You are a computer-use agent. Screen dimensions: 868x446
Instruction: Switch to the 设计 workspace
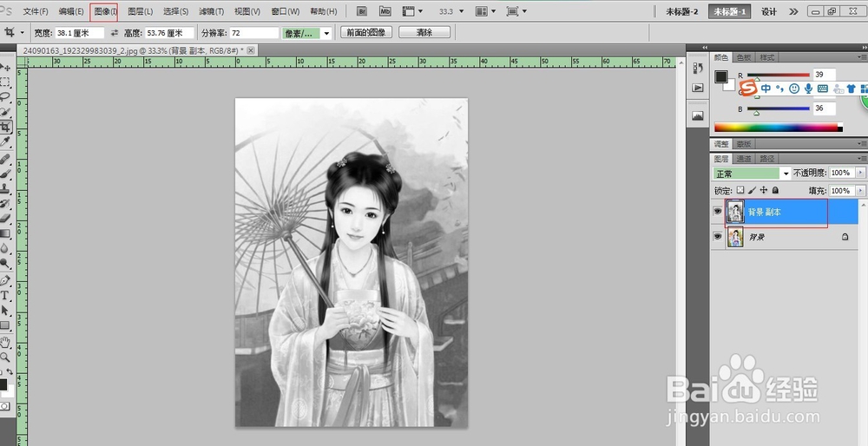coord(768,11)
